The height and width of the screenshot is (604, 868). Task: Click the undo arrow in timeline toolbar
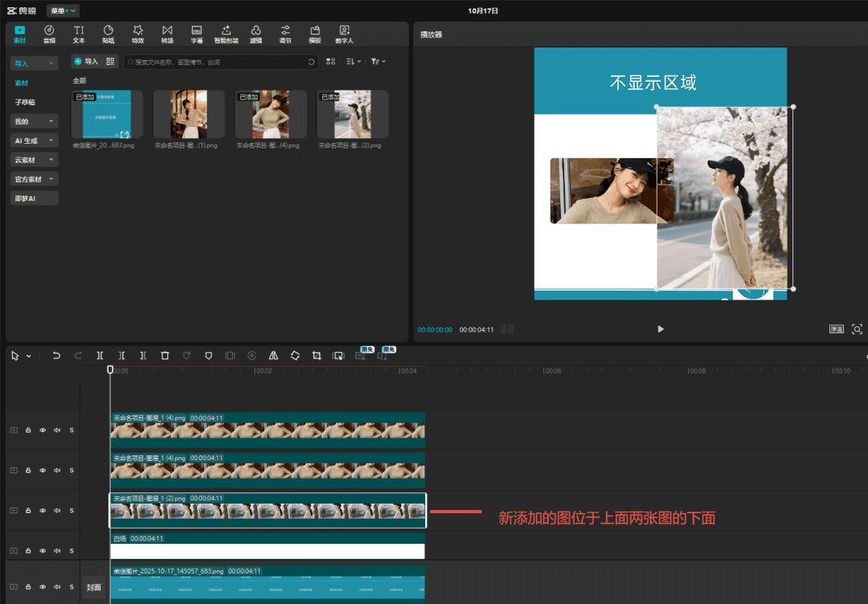(56, 355)
